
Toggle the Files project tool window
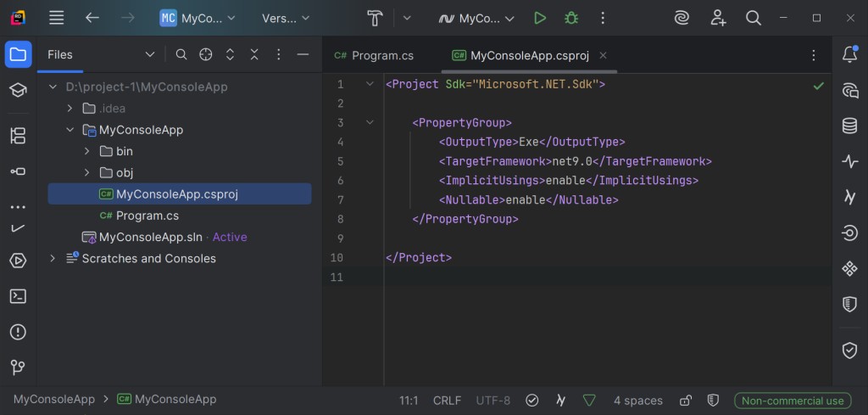click(x=18, y=55)
